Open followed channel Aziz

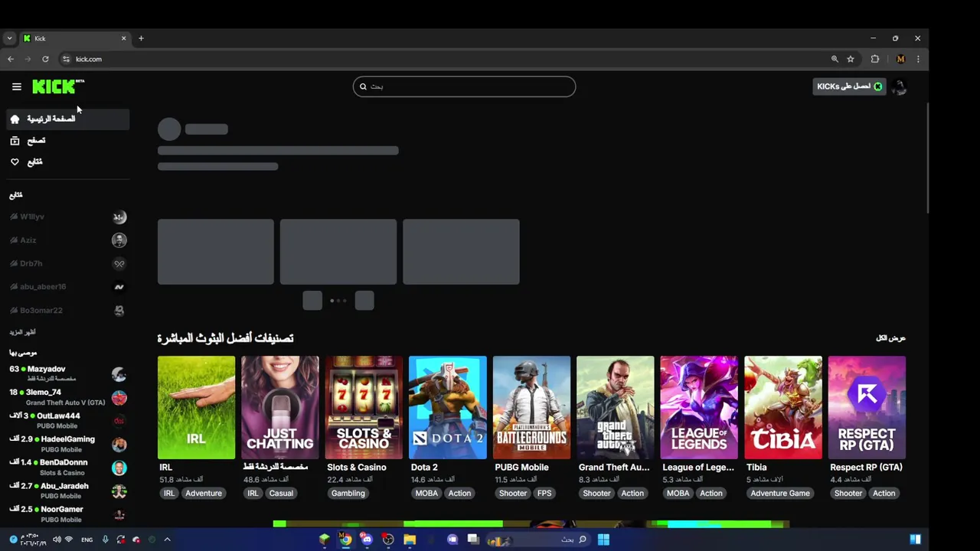pyautogui.click(x=68, y=240)
